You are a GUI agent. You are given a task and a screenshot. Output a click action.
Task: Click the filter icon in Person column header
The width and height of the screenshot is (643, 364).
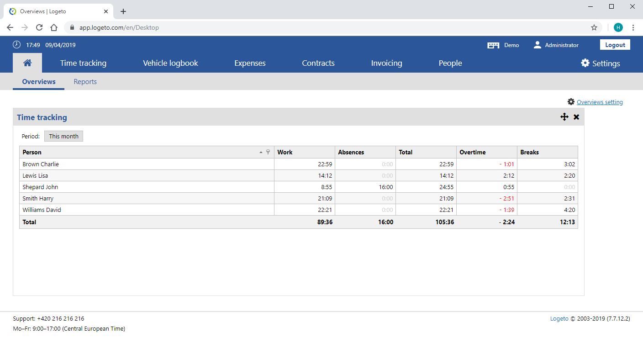click(268, 152)
